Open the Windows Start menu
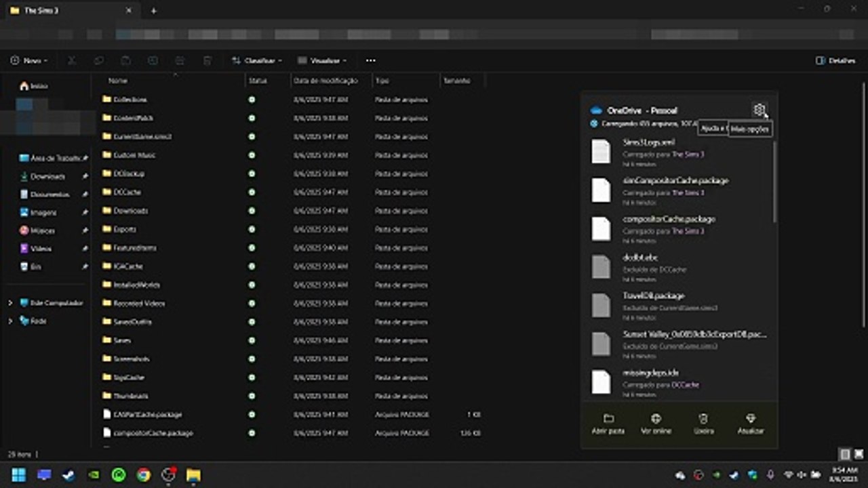This screenshot has width=868, height=488. (x=18, y=474)
